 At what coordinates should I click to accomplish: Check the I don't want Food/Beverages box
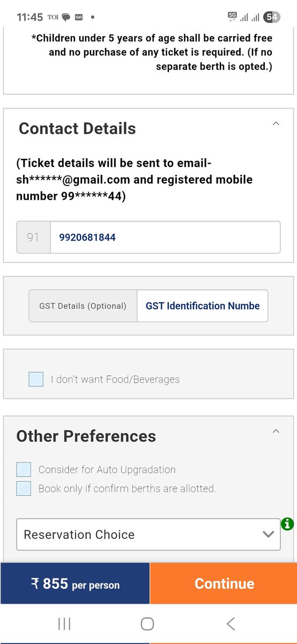click(36, 379)
